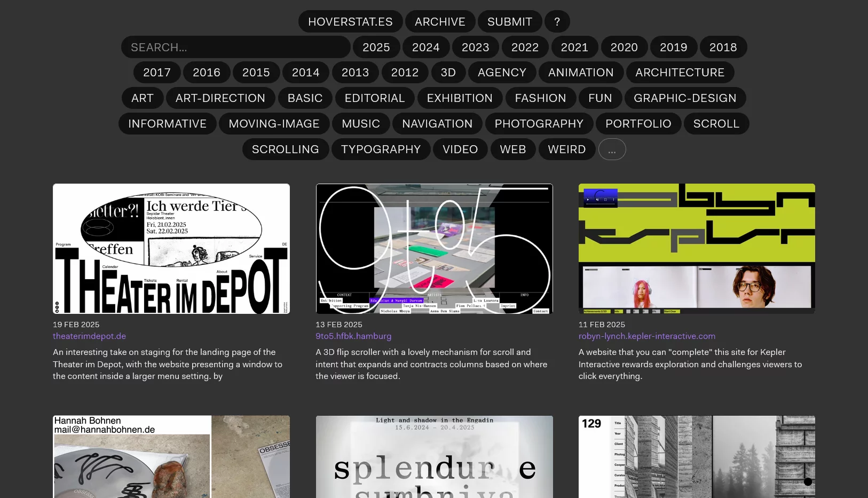868x498 pixels.
Task: Select the EDITORIAL tag
Action: 375,98
